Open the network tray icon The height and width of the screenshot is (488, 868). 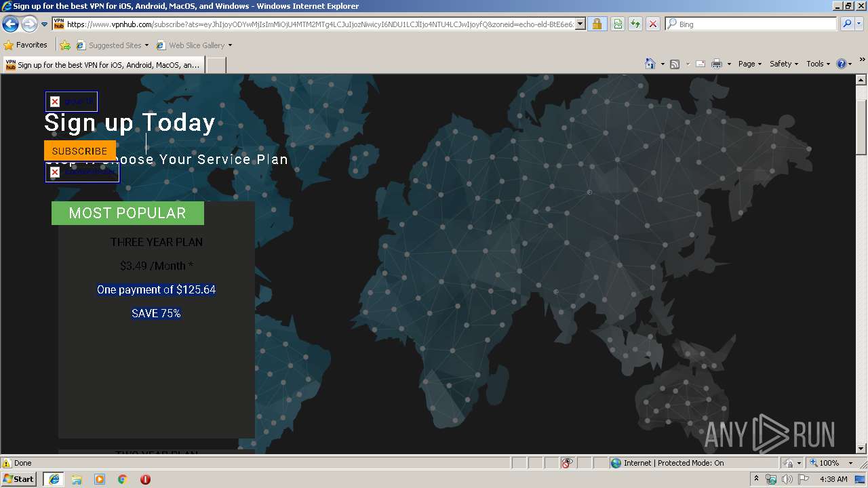point(771,479)
